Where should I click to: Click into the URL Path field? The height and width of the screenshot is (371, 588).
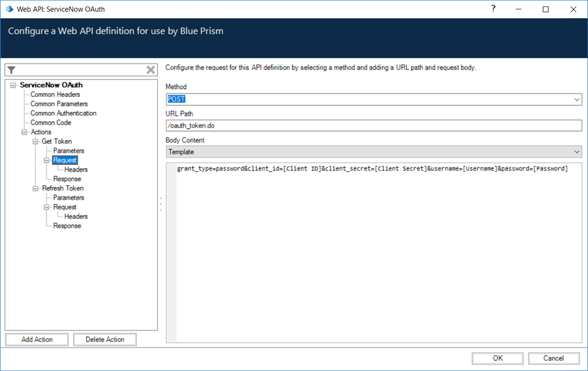pyautogui.click(x=374, y=126)
